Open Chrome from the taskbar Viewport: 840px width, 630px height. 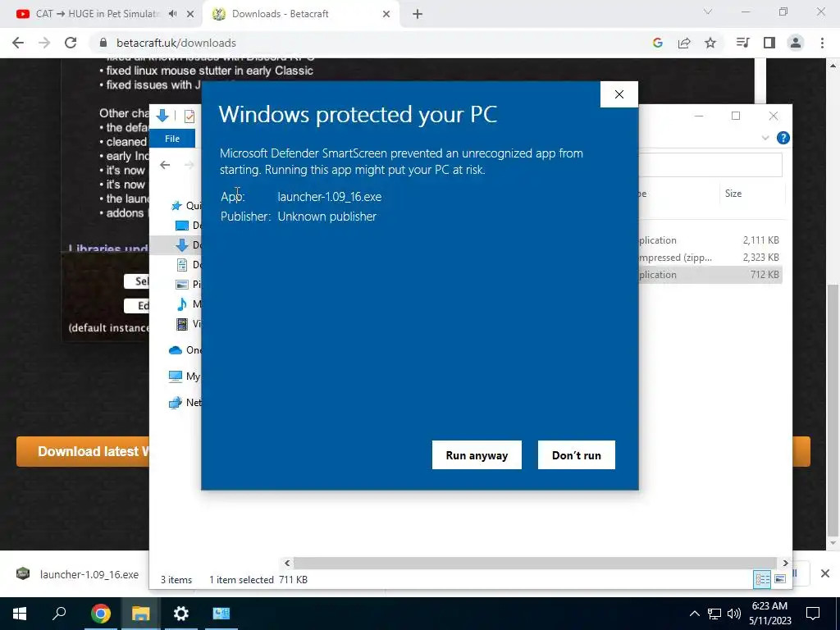[x=100, y=614]
